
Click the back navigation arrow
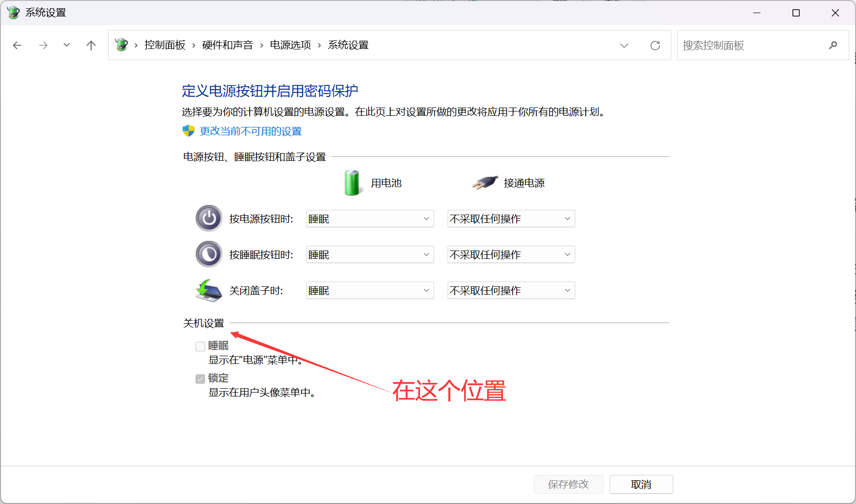(17, 46)
